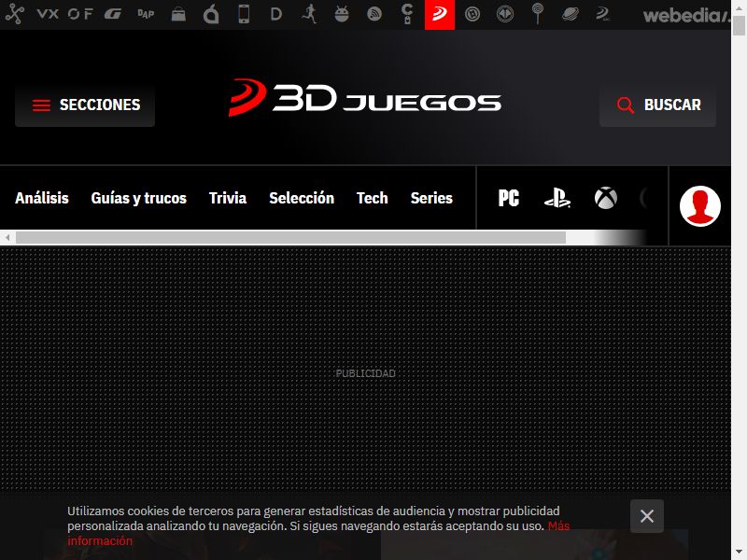Open the Selección section
Image resolution: width=747 pixels, height=560 pixels.
[302, 198]
